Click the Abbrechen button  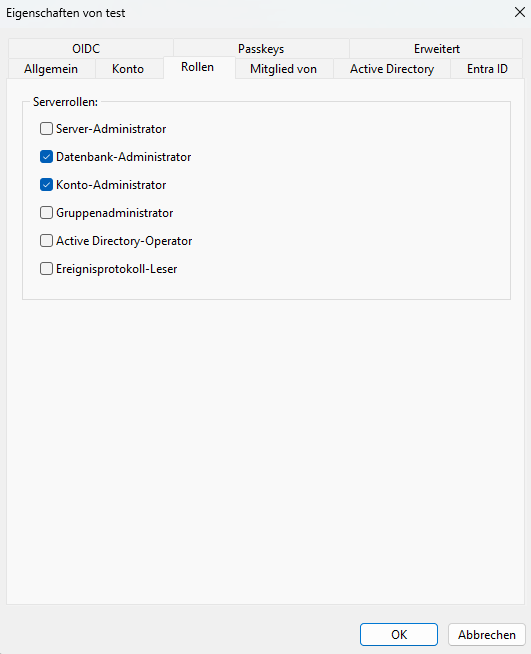(487, 634)
